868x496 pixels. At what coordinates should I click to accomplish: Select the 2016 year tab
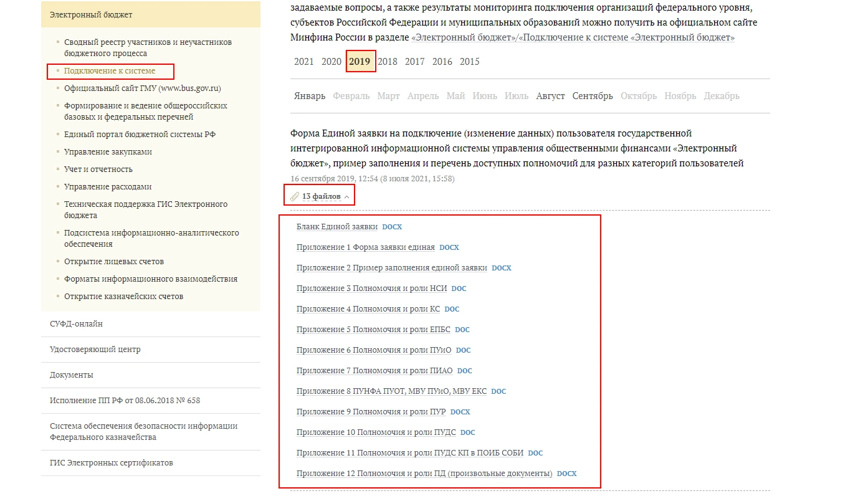coord(442,62)
